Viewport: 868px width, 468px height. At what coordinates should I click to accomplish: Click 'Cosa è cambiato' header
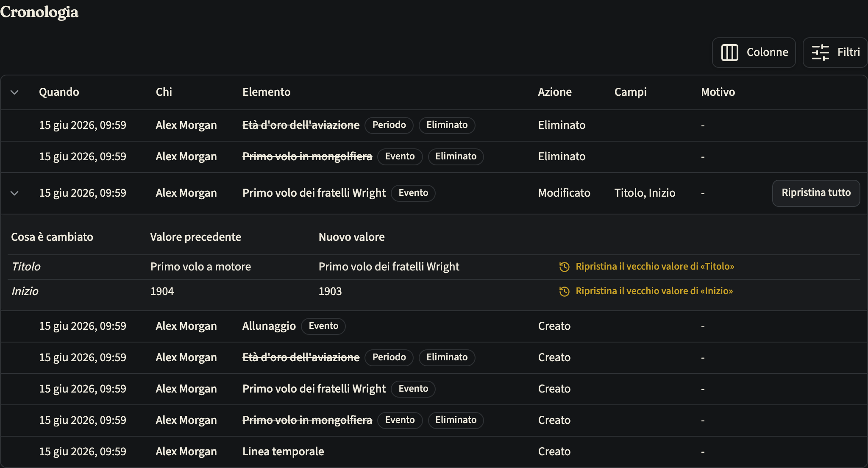(52, 237)
